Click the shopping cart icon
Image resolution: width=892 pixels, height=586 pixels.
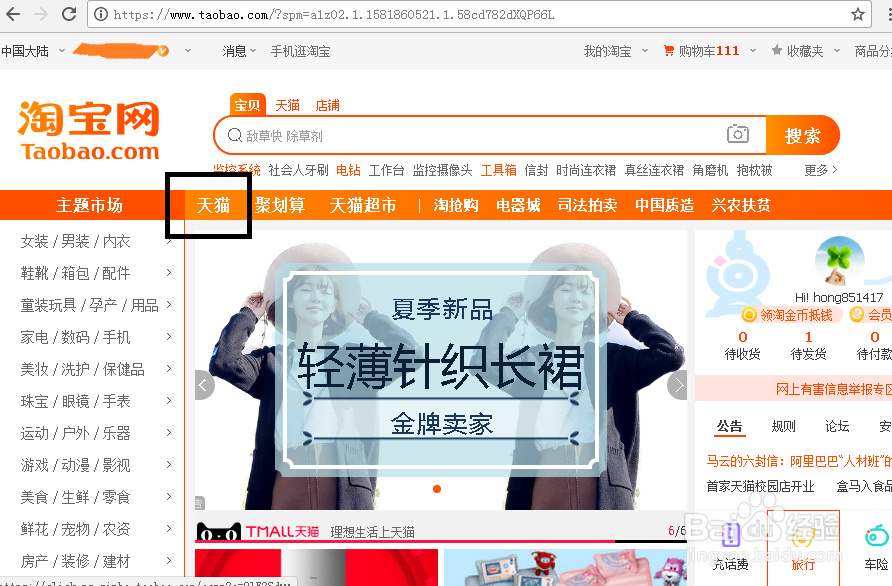(668, 51)
